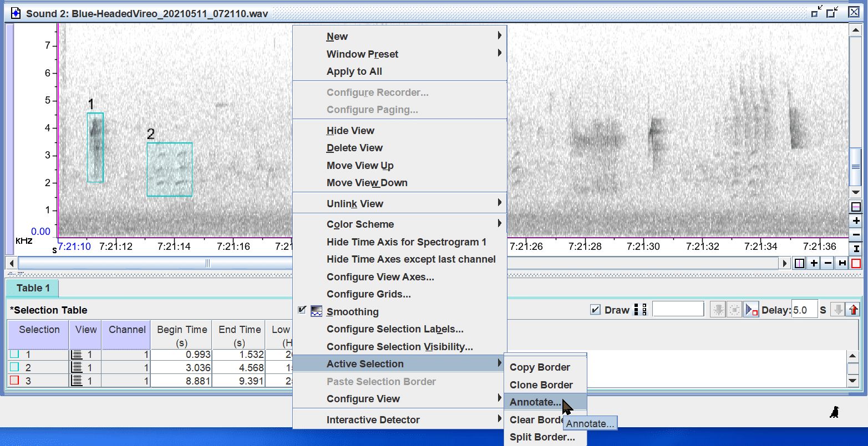This screenshot has height=446, width=868.
Task: Select Move View Down
Action: [x=399, y=182]
